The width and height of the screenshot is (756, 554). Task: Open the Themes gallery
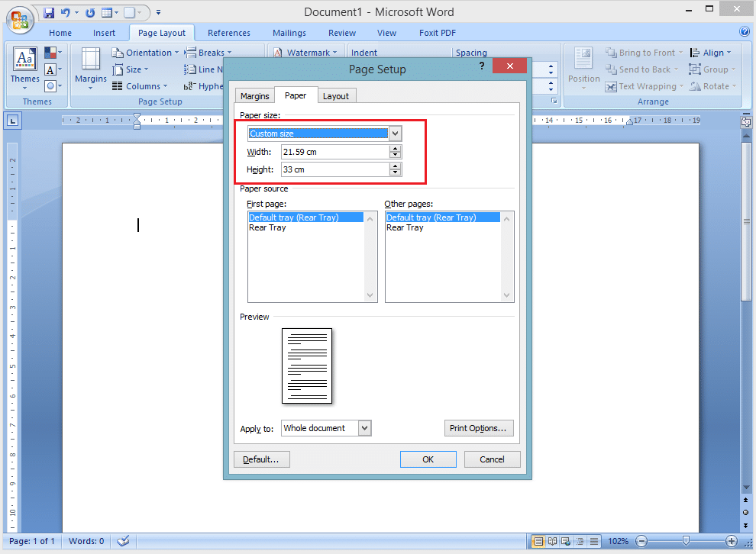pos(24,68)
